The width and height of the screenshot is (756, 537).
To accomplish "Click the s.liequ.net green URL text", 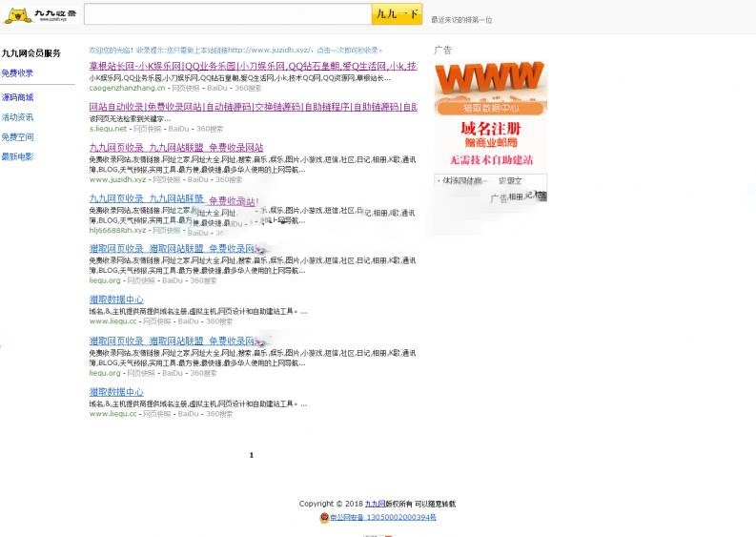I will [x=108, y=129].
